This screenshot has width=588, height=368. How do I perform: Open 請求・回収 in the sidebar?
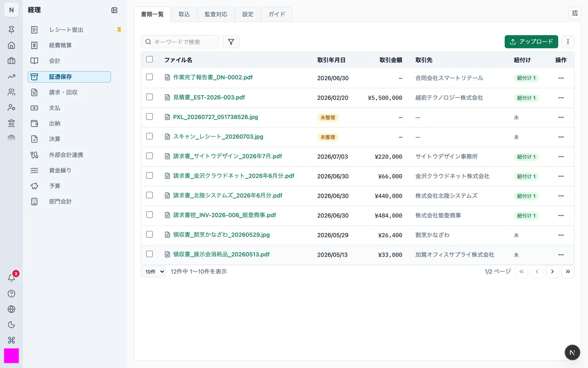click(69, 92)
